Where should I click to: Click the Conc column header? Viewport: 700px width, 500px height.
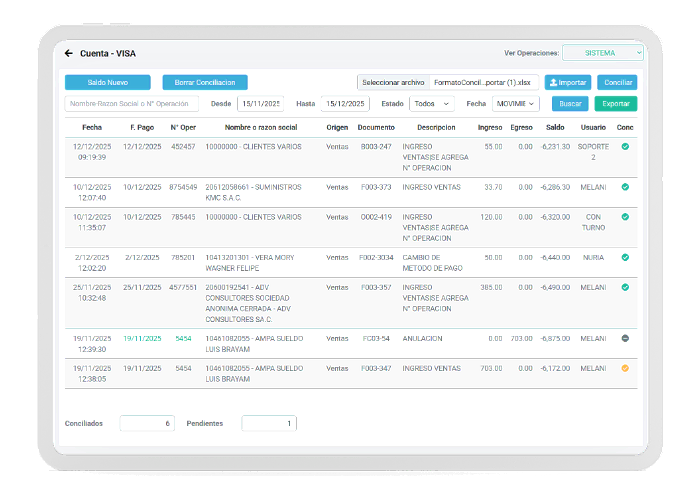point(625,127)
